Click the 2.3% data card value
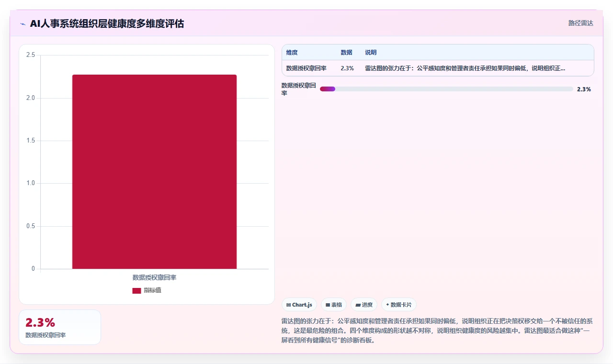Viewport: 613px width, 364px height. [40, 322]
